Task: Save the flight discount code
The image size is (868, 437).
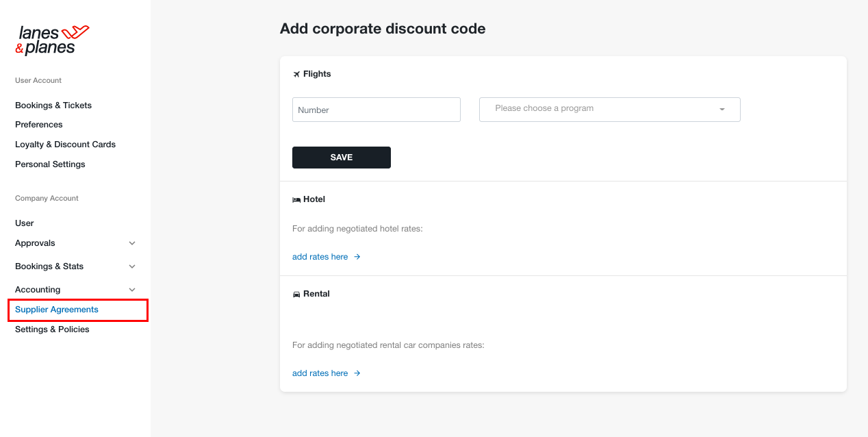Action: 342,158
